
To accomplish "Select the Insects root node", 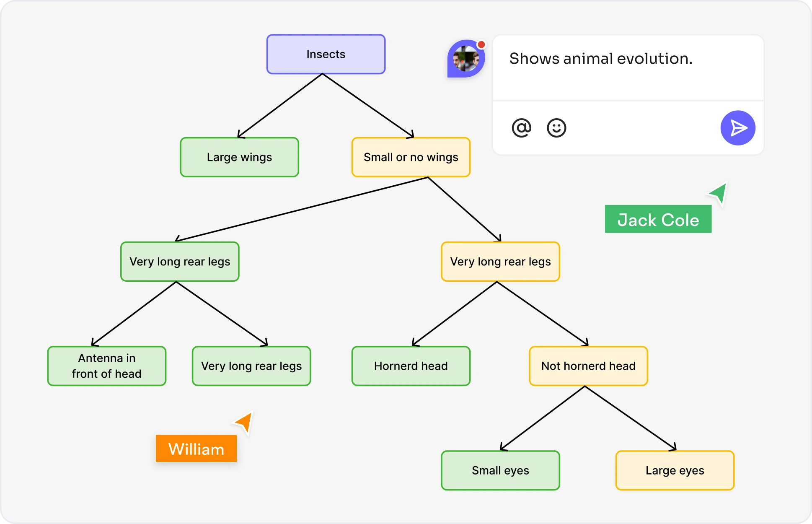I will point(326,54).
